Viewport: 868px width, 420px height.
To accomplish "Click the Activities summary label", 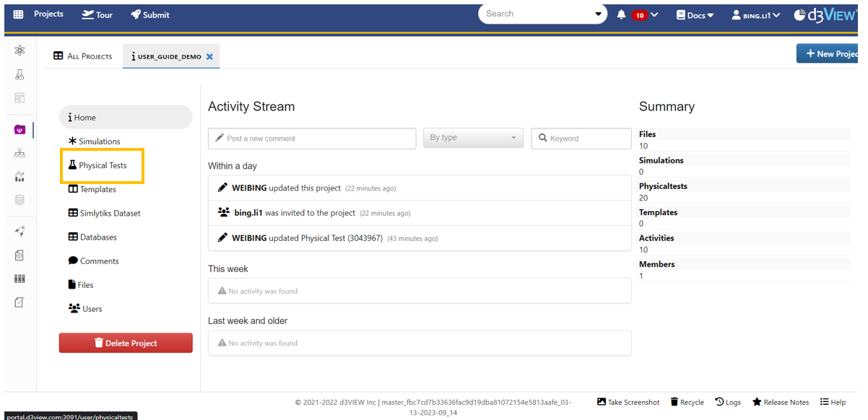I will coord(656,238).
